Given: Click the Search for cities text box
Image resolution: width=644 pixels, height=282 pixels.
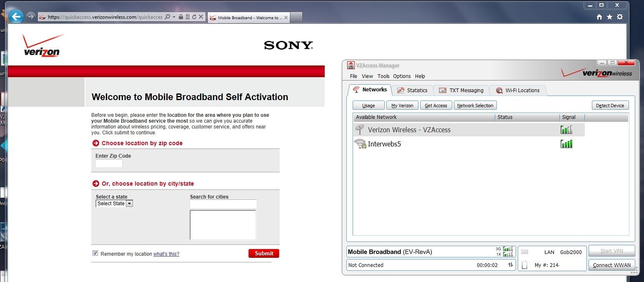Looking at the screenshot, I should (x=223, y=204).
